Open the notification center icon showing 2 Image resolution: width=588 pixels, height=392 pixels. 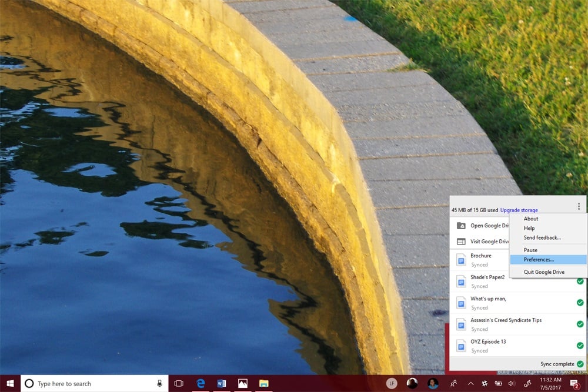(574, 384)
